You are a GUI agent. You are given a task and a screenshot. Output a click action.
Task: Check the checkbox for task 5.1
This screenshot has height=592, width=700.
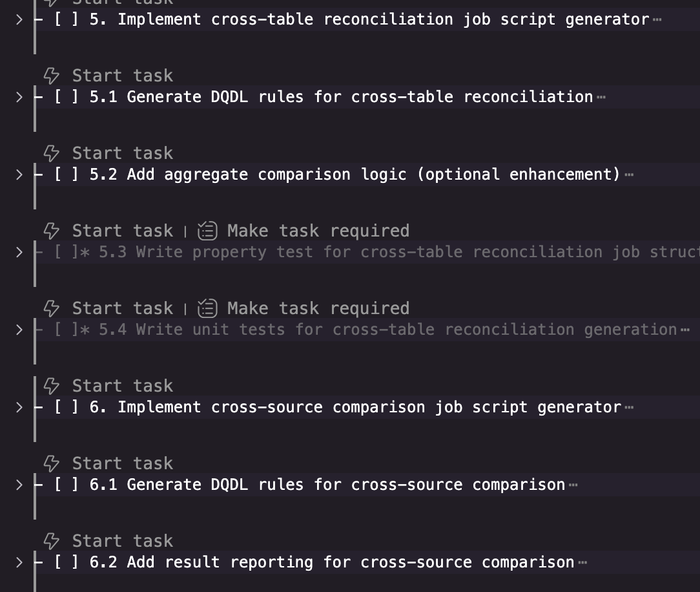point(67,97)
